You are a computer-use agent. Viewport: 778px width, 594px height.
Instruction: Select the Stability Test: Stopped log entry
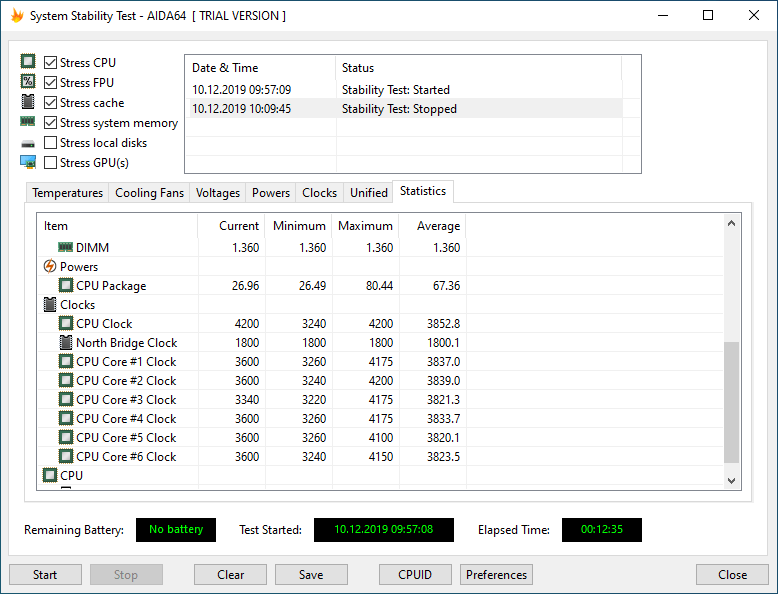(404, 109)
